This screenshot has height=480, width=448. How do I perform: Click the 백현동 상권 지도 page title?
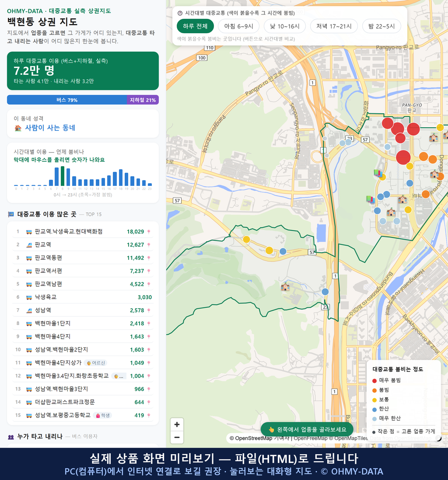click(x=42, y=22)
